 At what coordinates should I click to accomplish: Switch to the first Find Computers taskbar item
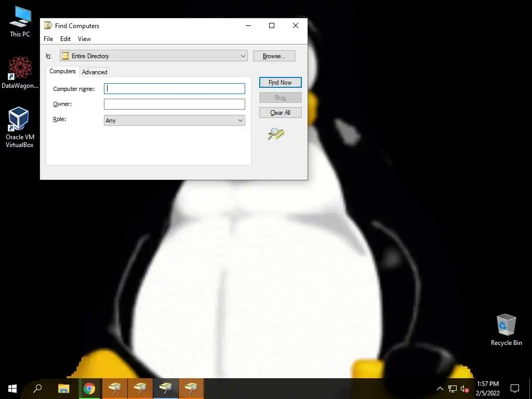pos(115,389)
